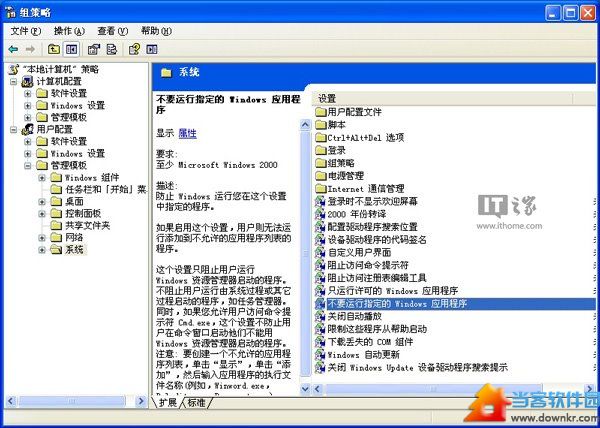Click the Help toolbar icon

click(134, 49)
